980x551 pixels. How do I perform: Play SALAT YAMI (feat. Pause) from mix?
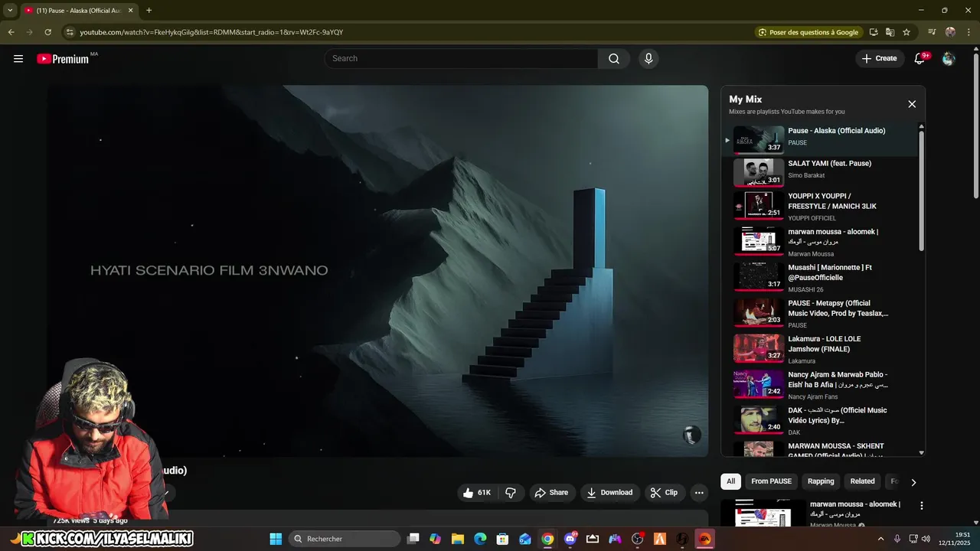[820, 171]
